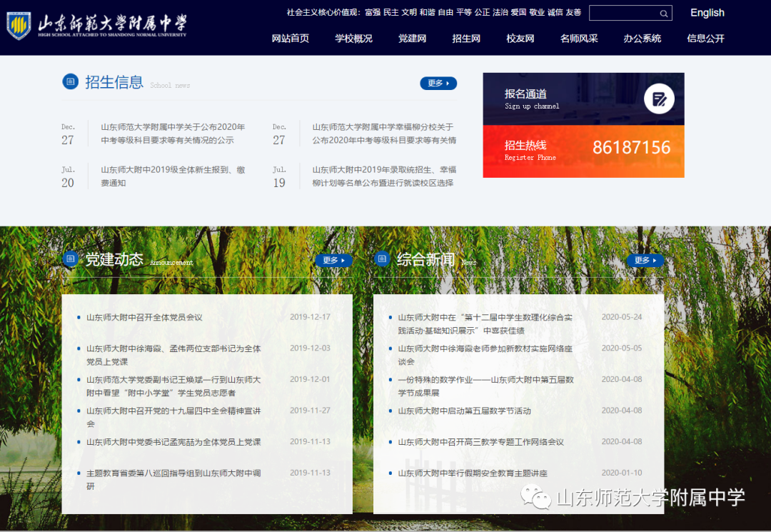Click the school crest logo
This screenshot has height=532, width=771.
19,26
